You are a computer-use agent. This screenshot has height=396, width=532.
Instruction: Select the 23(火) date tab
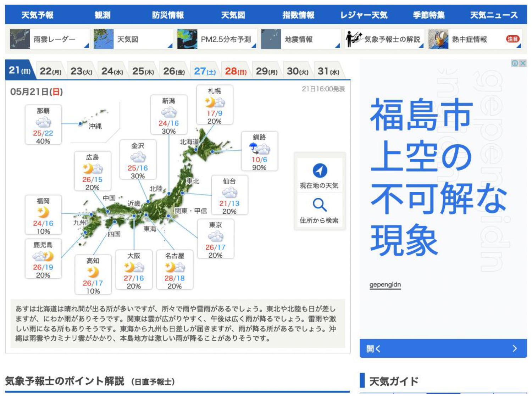click(81, 71)
